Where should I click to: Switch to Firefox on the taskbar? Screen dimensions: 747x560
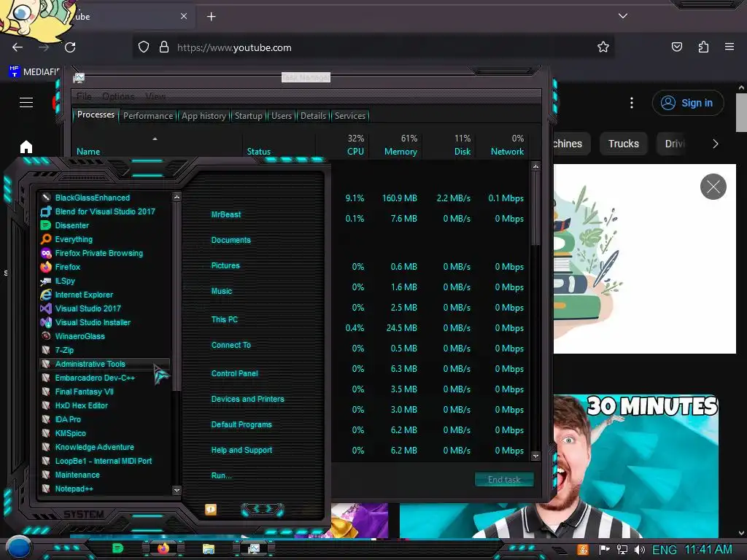click(x=163, y=548)
